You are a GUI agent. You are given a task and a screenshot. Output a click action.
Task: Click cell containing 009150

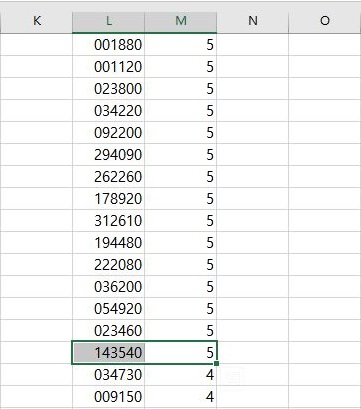[x=108, y=397]
